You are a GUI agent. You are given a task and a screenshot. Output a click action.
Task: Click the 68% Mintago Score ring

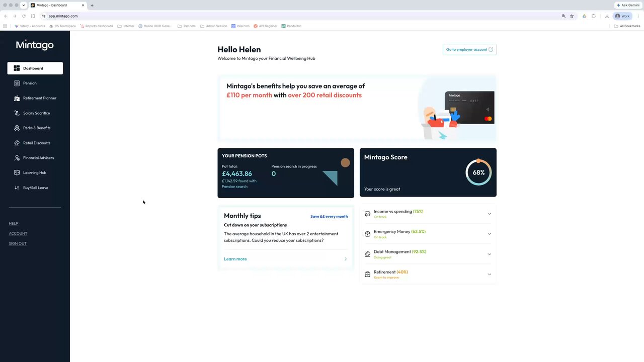tap(478, 172)
